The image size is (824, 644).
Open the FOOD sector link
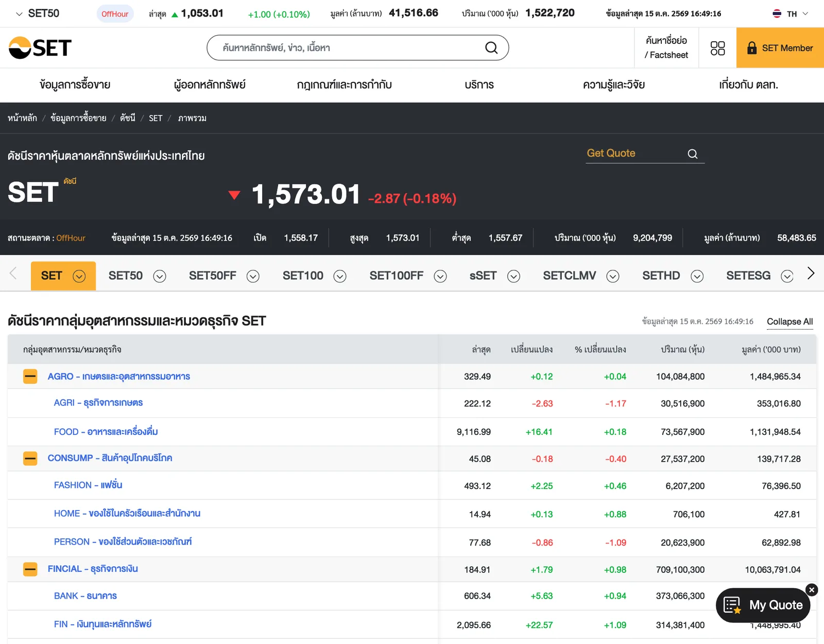(106, 432)
